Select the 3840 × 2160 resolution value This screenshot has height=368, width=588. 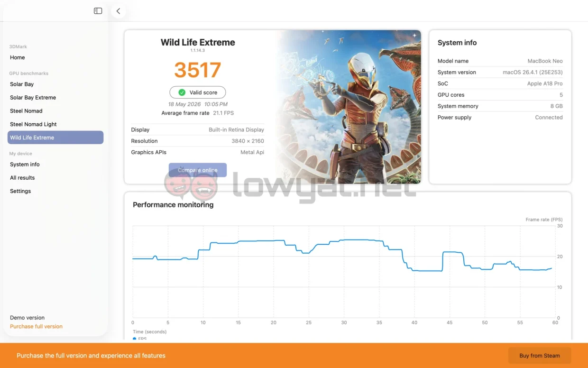tap(248, 141)
